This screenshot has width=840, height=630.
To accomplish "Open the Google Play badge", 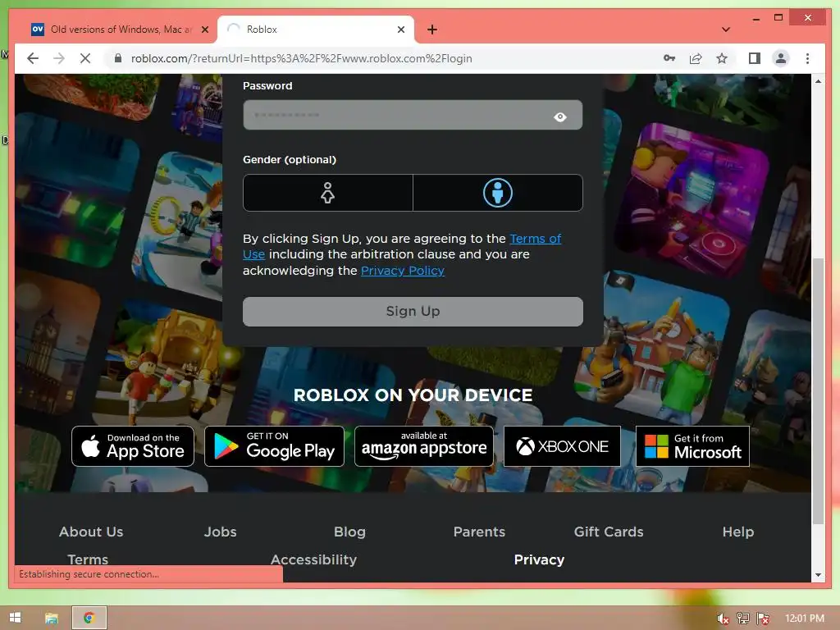I will (x=274, y=446).
